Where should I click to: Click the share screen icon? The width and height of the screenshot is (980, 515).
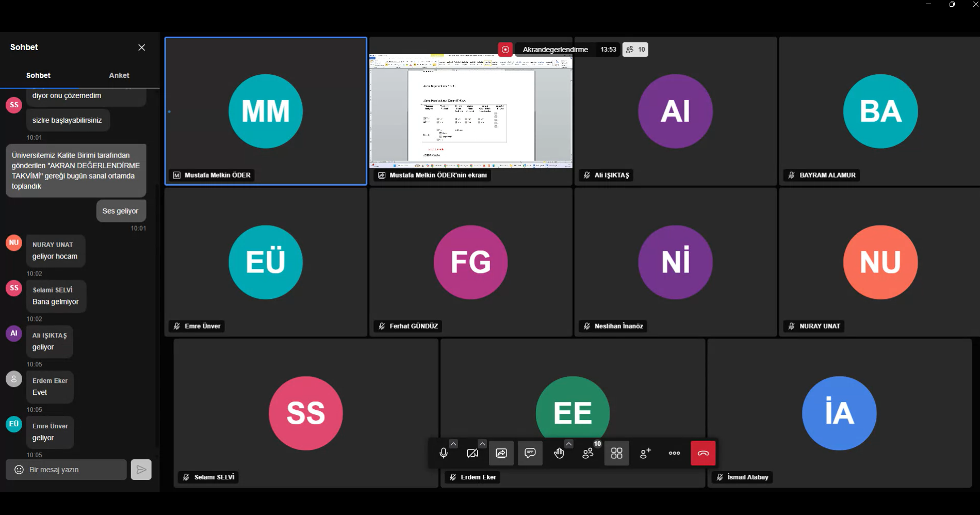501,453
